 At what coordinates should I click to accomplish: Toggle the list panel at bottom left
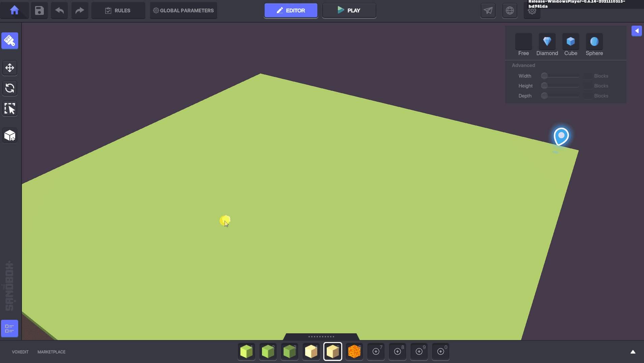(10, 328)
